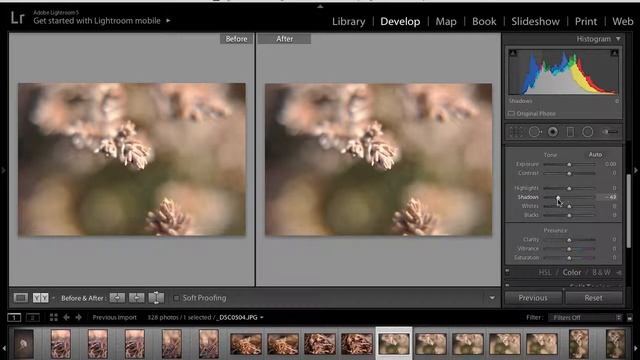The width and height of the screenshot is (640, 360).
Task: Open the Before/After view mode dropdown
Action: [53, 298]
